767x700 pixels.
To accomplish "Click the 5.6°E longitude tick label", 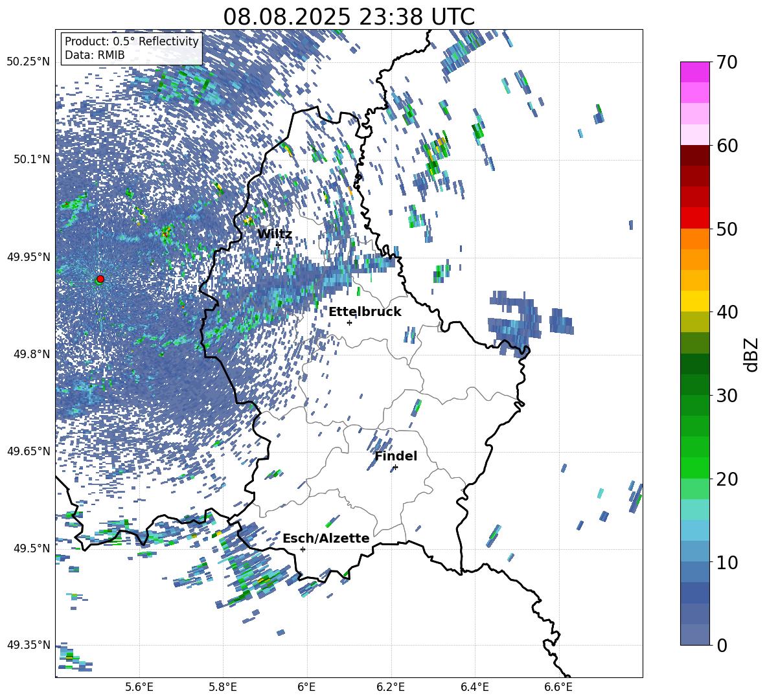I will click(x=139, y=687).
